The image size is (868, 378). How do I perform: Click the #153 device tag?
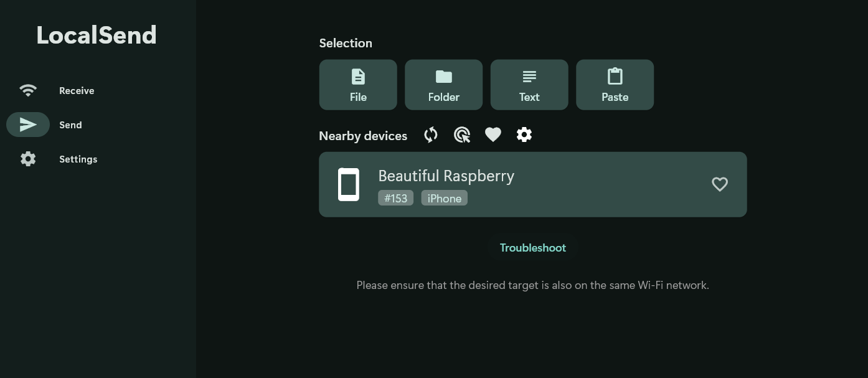click(x=395, y=198)
